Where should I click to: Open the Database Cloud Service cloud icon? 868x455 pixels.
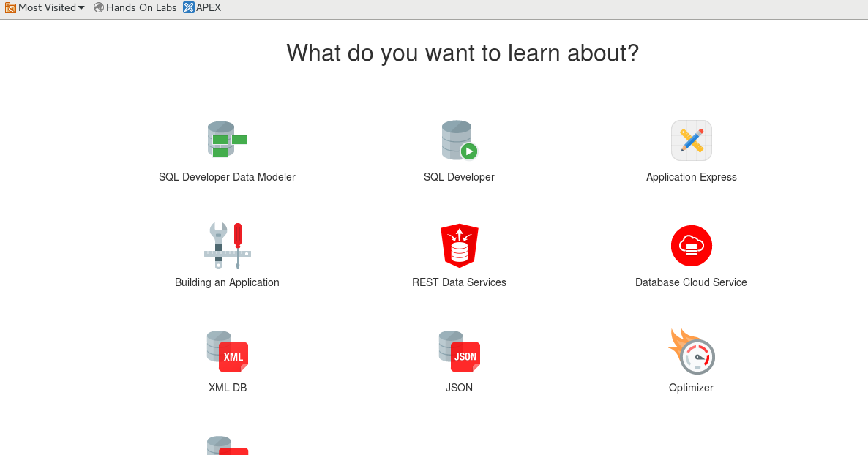tap(691, 245)
